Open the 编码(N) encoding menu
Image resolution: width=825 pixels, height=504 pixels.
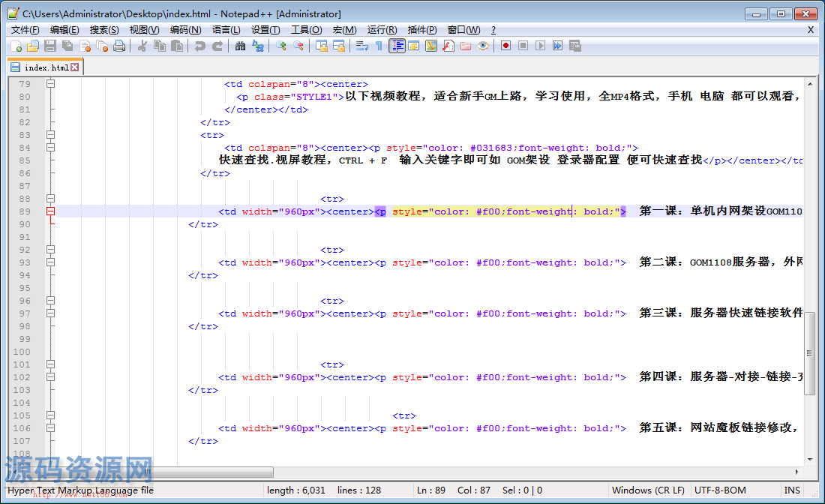point(185,30)
